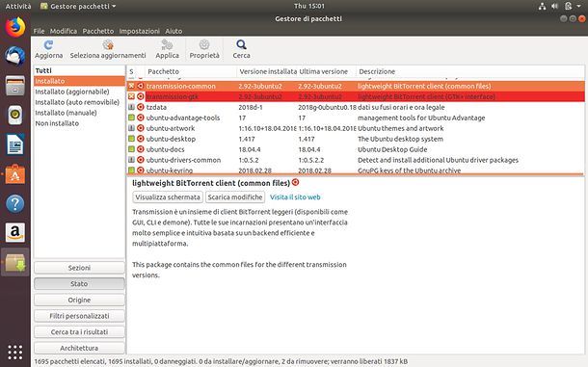Toggle status box for ubuntu-desktop
The height and width of the screenshot is (367, 588).
click(131, 139)
